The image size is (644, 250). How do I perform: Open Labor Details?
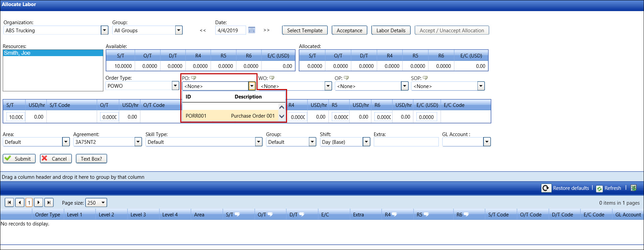coord(391,30)
